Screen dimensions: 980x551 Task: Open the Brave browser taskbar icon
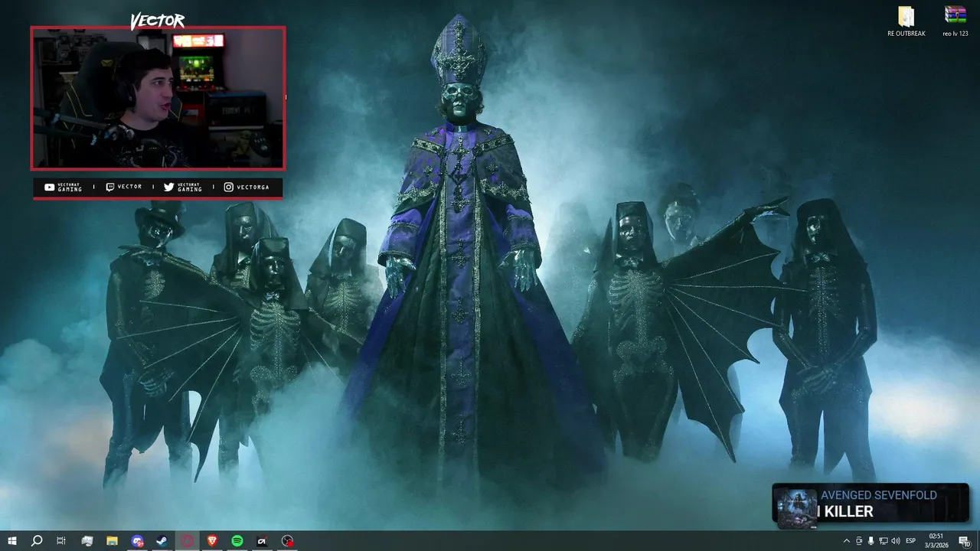(212, 541)
